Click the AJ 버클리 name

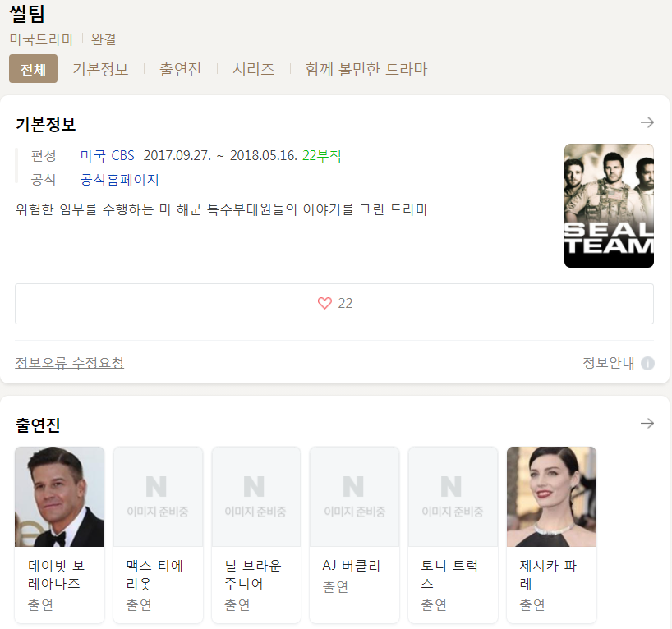pos(351,566)
